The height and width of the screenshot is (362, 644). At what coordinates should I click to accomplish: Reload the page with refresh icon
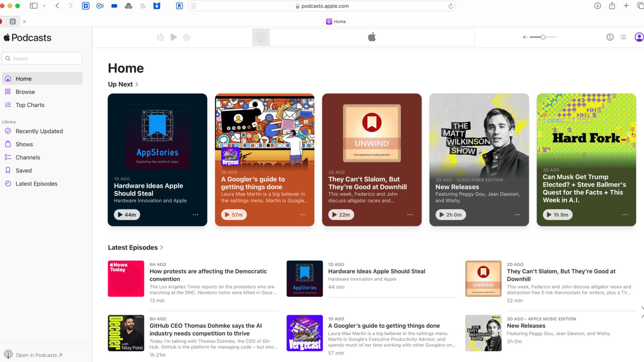click(450, 6)
